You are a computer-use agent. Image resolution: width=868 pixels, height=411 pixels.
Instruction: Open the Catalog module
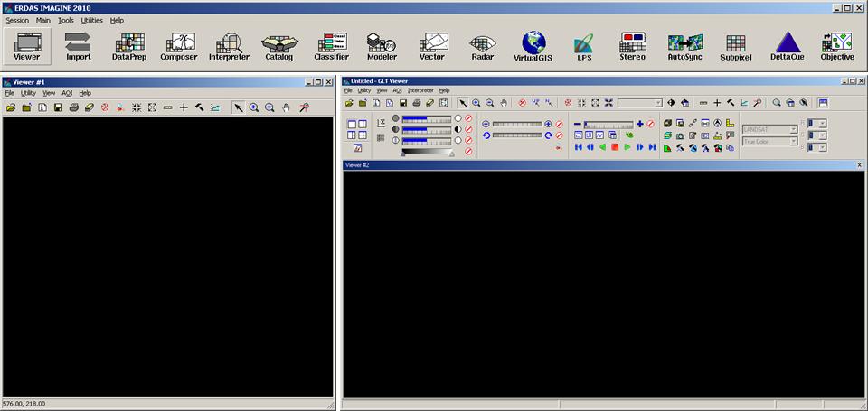point(279,46)
